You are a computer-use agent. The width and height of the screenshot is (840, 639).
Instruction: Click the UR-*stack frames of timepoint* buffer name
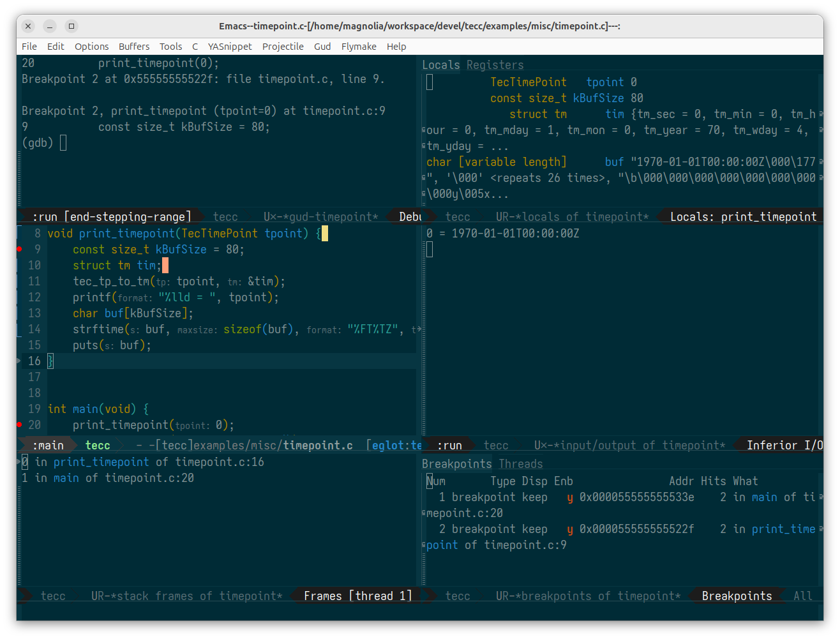tap(186, 596)
